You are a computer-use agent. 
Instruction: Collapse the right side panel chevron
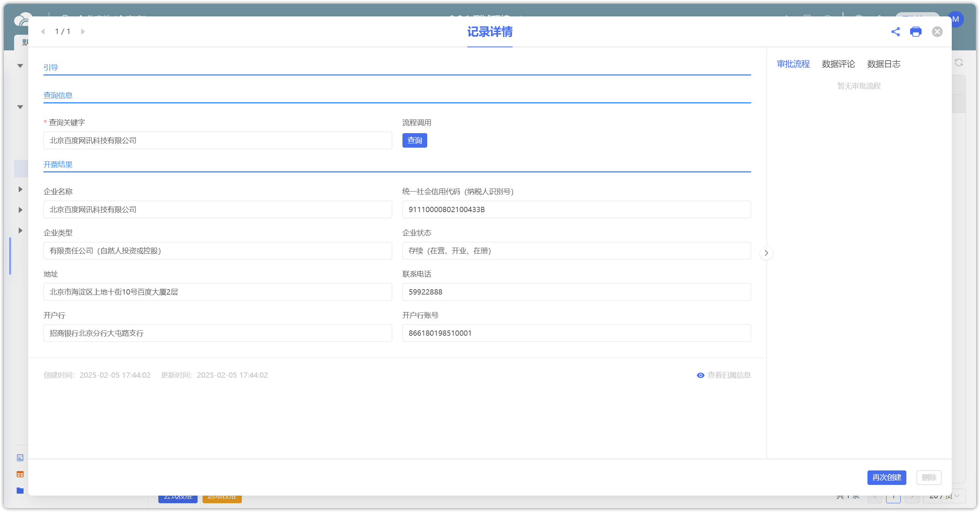coord(766,253)
